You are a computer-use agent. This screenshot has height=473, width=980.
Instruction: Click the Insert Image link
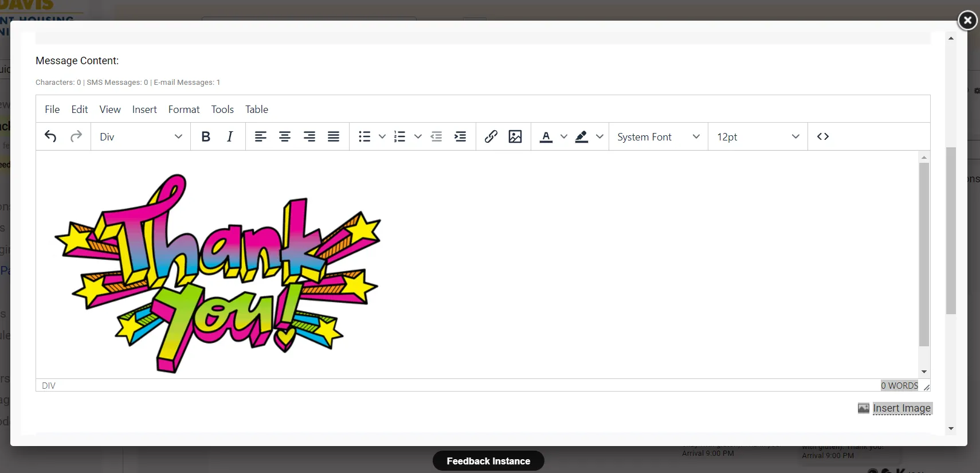coord(901,408)
